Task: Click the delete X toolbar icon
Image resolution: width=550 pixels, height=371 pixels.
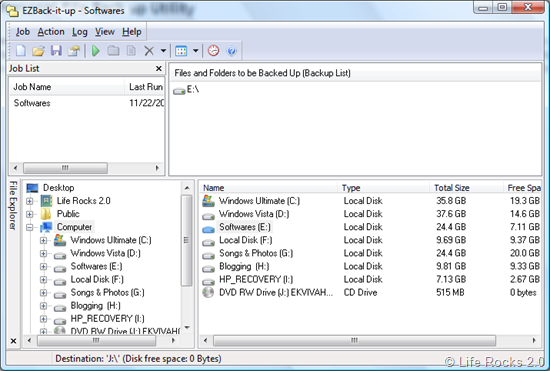Action: coord(149,51)
